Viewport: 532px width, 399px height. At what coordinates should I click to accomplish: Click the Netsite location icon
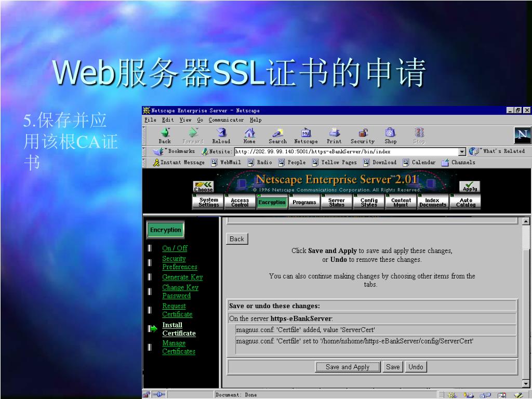(x=205, y=152)
